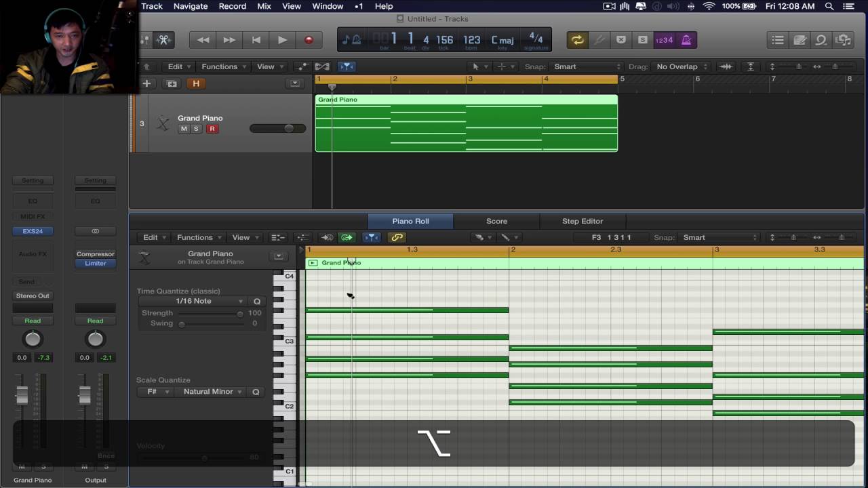Open the Piano Roll Snap Smart dropdown

click(x=719, y=237)
